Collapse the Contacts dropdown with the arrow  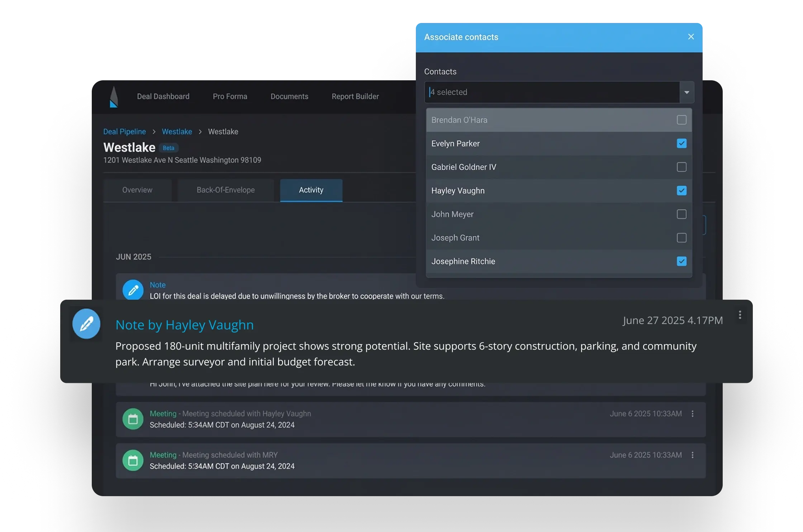coord(686,92)
